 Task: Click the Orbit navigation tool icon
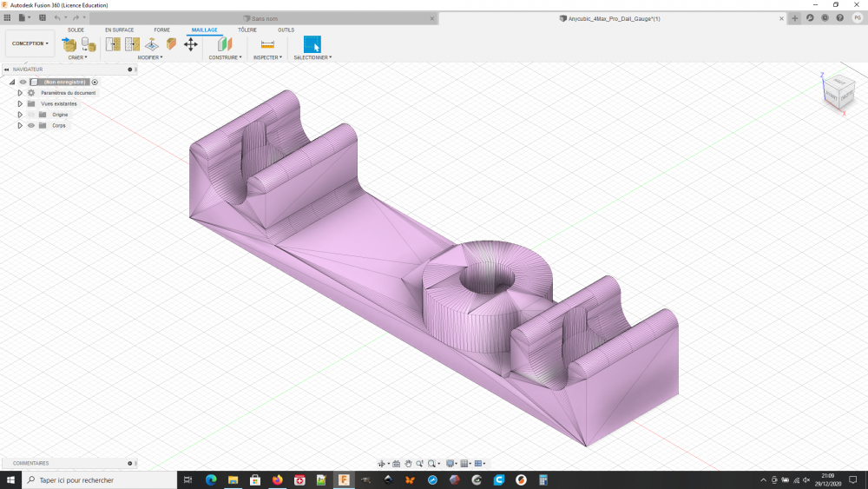pos(382,464)
